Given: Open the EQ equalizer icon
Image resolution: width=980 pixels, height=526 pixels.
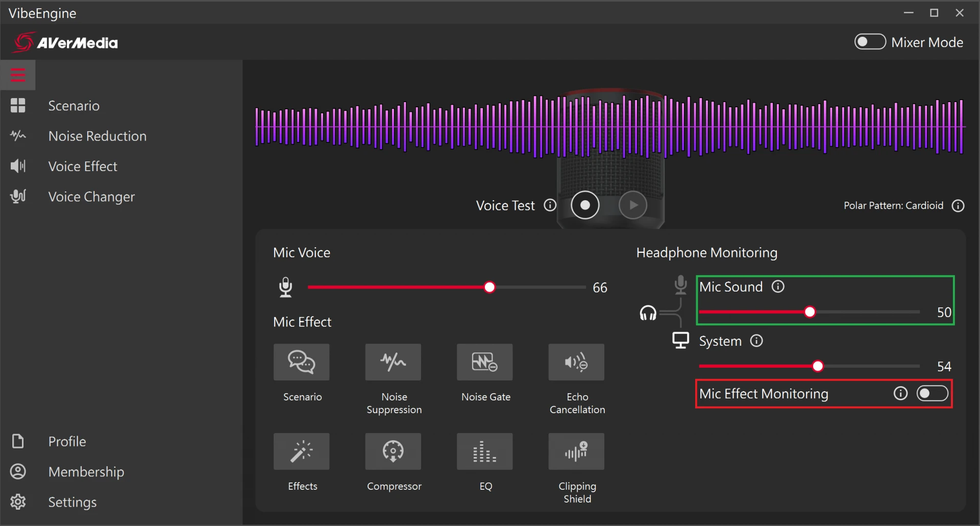Looking at the screenshot, I should coord(484,451).
